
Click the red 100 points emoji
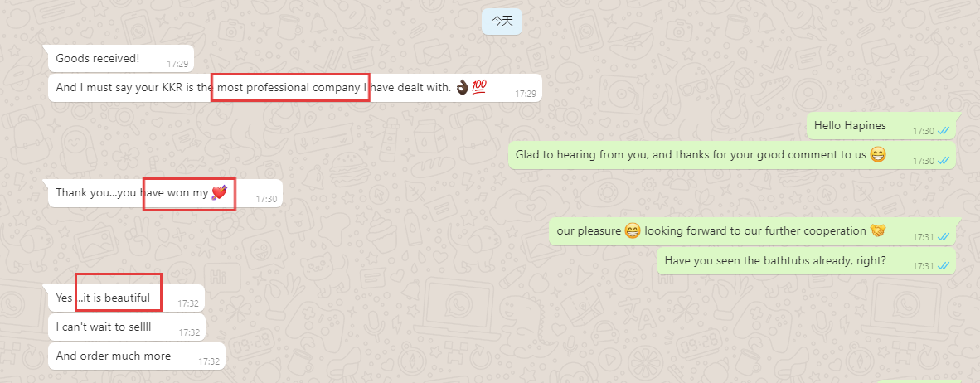tap(479, 88)
